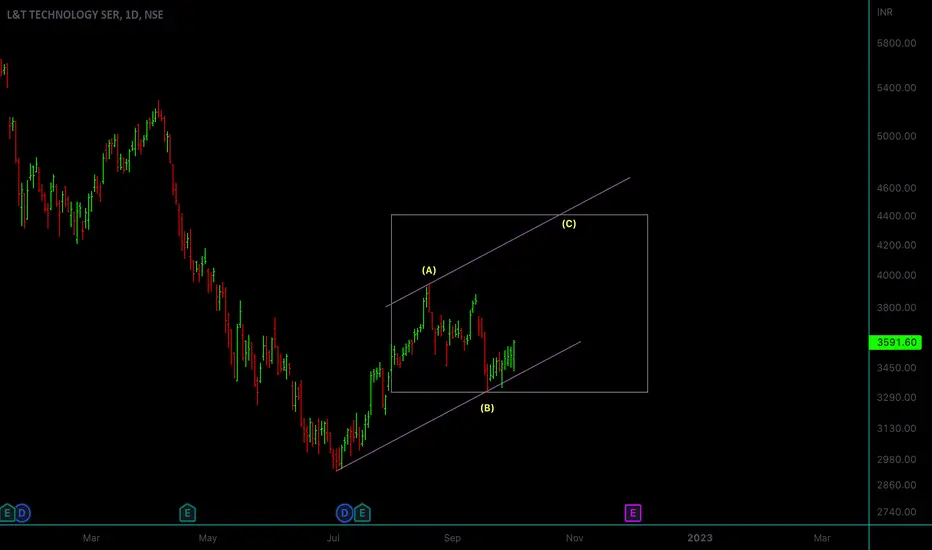This screenshot has width=932, height=550.
Task: Click the 3800.00 price axis label
Action: (896, 307)
